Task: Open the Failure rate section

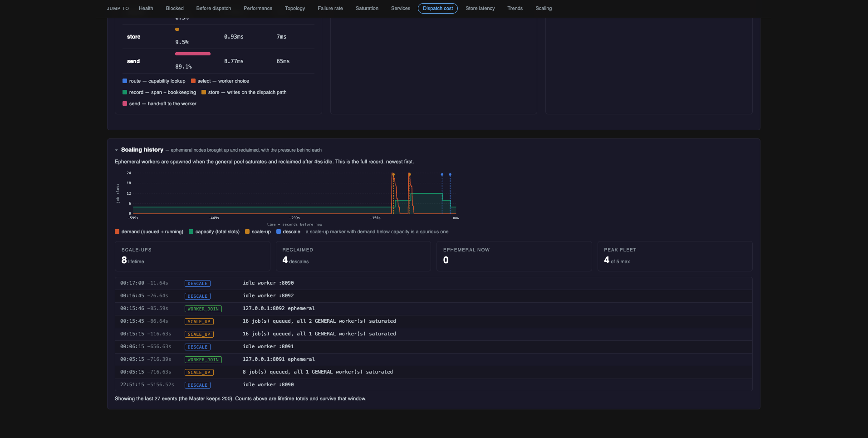Action: [x=330, y=8]
